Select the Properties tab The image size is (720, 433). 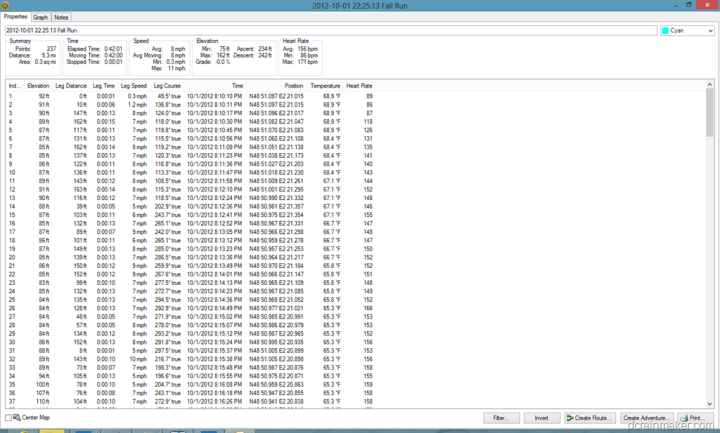click(16, 17)
